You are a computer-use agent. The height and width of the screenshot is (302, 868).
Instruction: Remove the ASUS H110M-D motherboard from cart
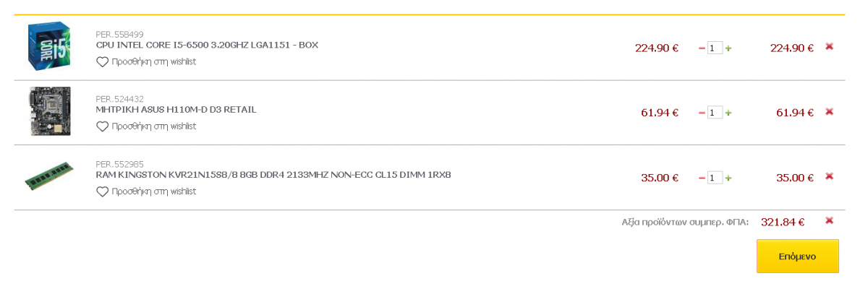[829, 111]
